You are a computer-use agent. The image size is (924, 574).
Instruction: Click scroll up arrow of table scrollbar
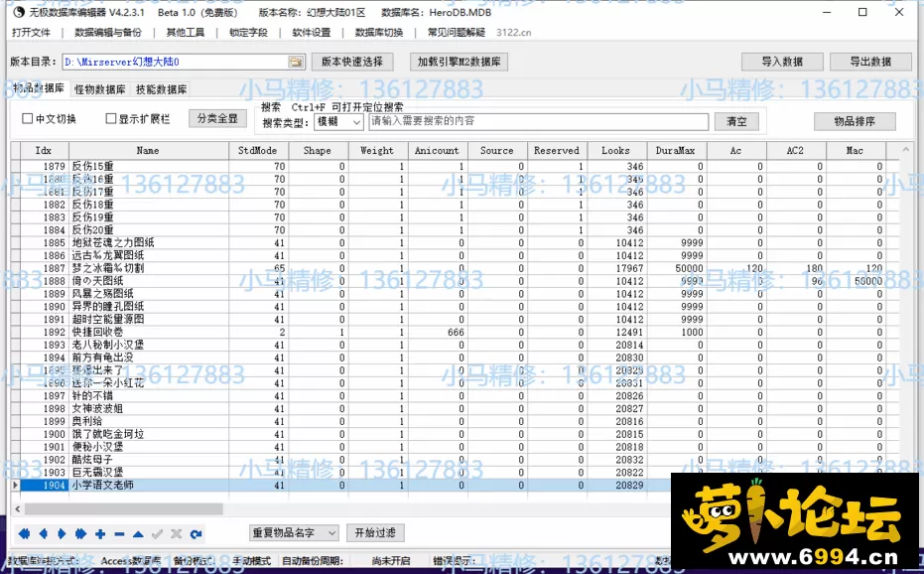(906, 150)
